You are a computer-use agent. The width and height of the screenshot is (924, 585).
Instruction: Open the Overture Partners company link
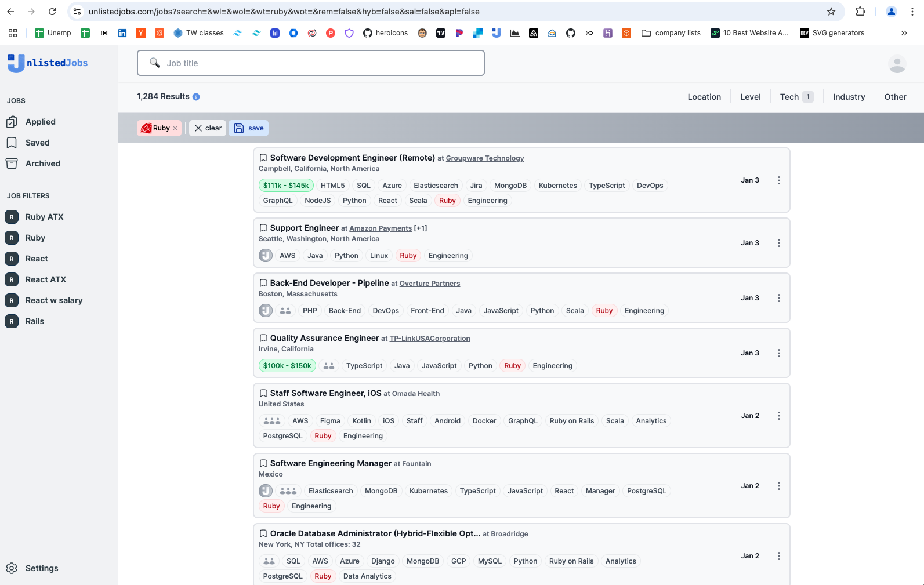click(430, 284)
